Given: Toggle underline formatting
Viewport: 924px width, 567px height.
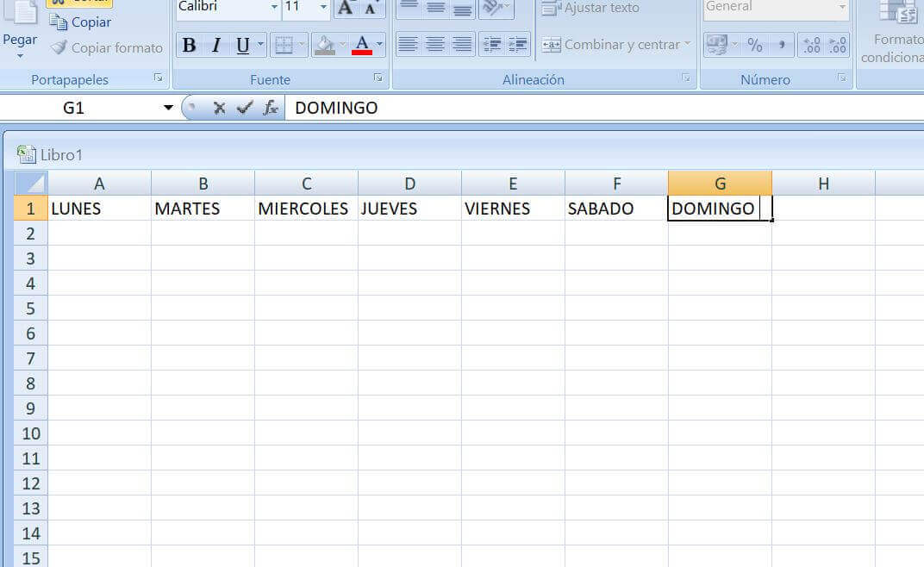Looking at the screenshot, I should [242, 45].
